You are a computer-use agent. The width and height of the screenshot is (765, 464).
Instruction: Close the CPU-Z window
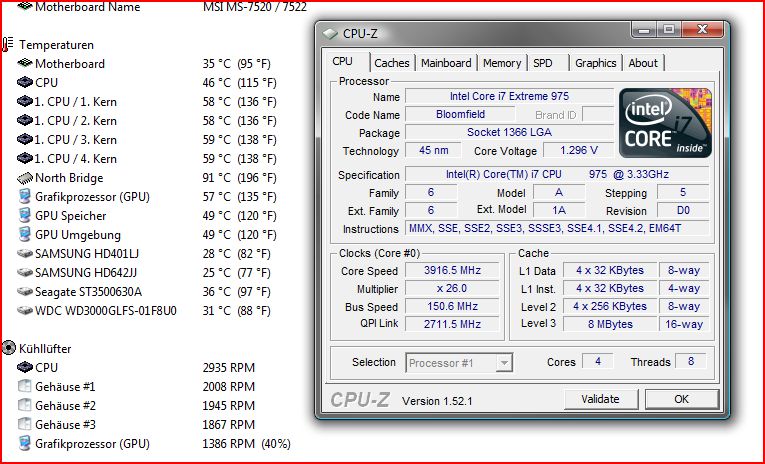click(702, 30)
